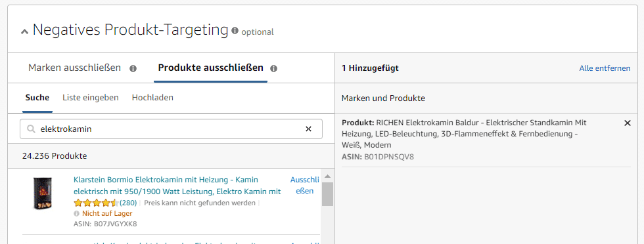
Task: Click the results list scrollbar thumb
Action: [327, 194]
